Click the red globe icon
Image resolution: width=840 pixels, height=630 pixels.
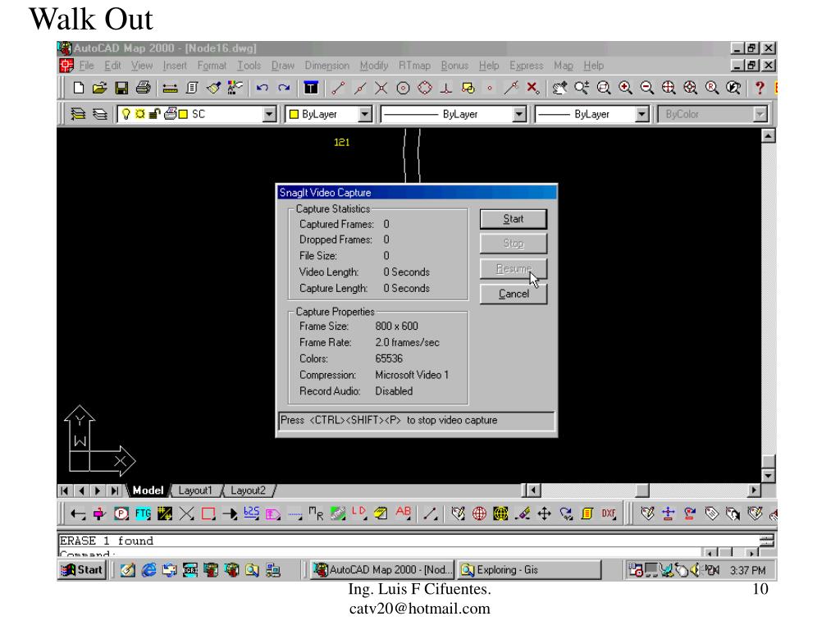pyautogui.click(x=479, y=514)
